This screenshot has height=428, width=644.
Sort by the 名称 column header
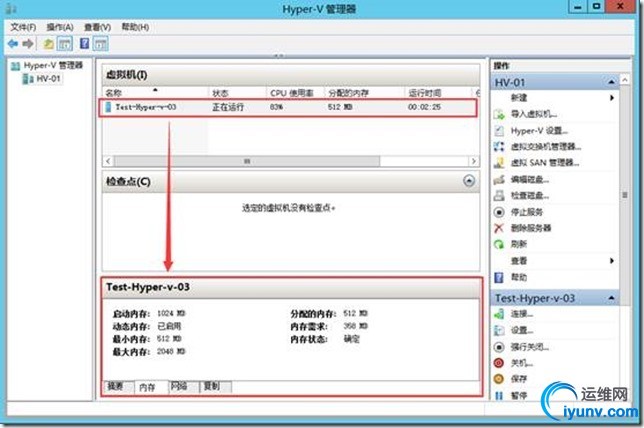click(155, 93)
